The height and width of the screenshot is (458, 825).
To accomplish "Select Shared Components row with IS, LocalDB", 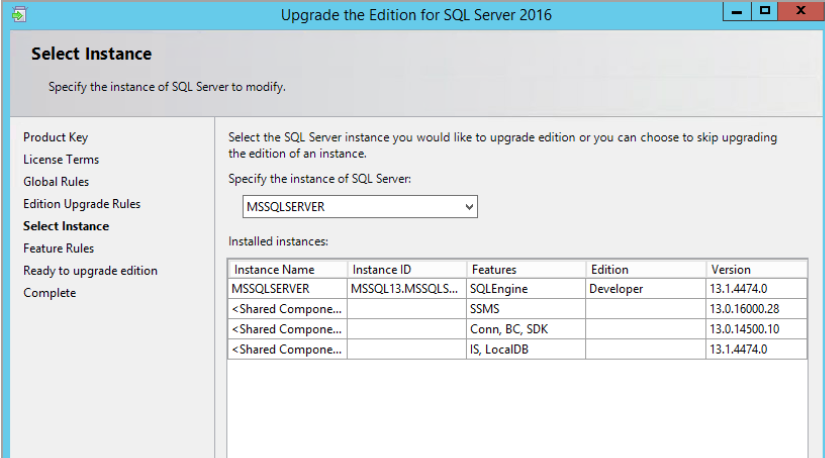I will coord(518,349).
